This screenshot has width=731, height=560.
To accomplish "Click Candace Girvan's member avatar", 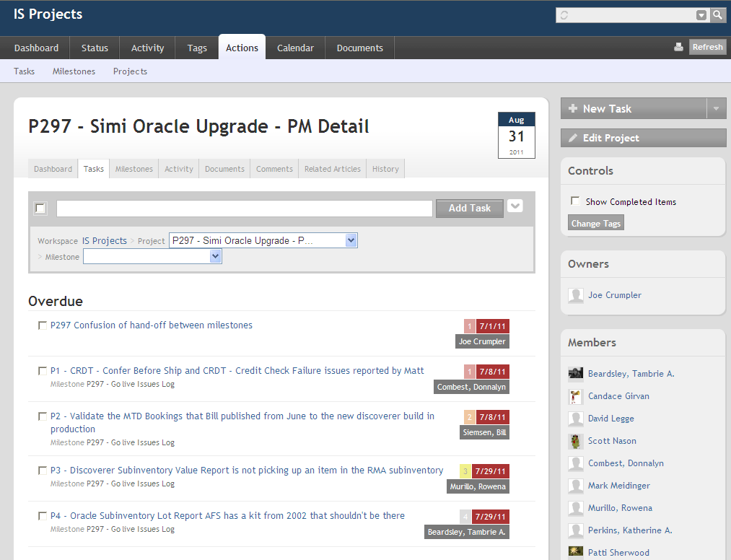I will point(576,396).
